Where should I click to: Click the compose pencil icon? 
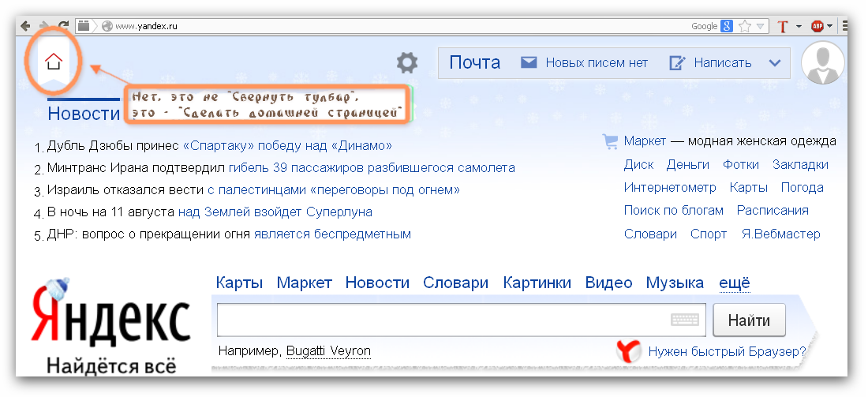click(x=678, y=62)
